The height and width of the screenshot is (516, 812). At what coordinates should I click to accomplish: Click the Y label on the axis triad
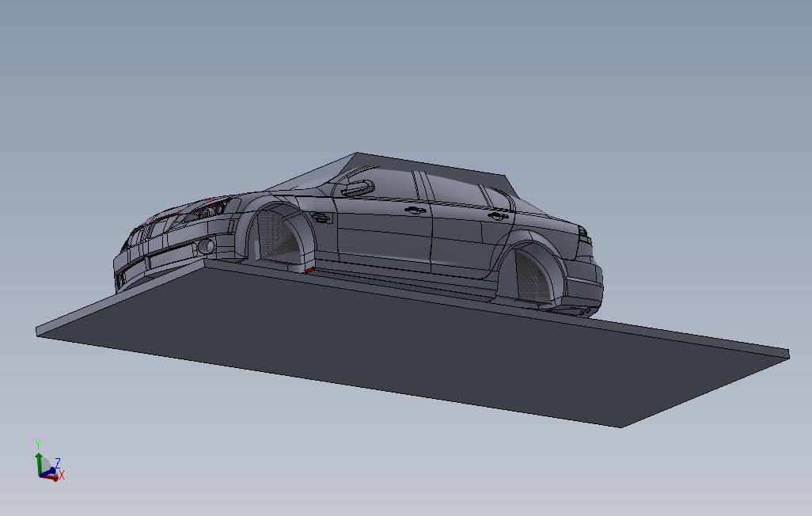pos(38,445)
